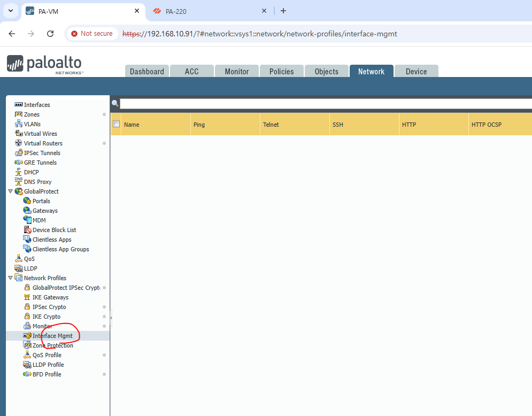Click the HTTP OCSP column header
532x416 pixels.
[500, 124]
